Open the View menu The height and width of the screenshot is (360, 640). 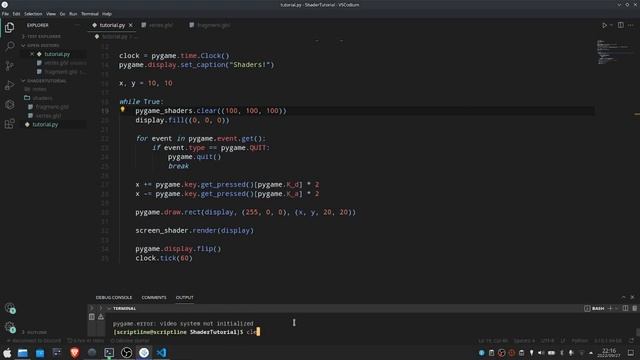tap(51, 14)
